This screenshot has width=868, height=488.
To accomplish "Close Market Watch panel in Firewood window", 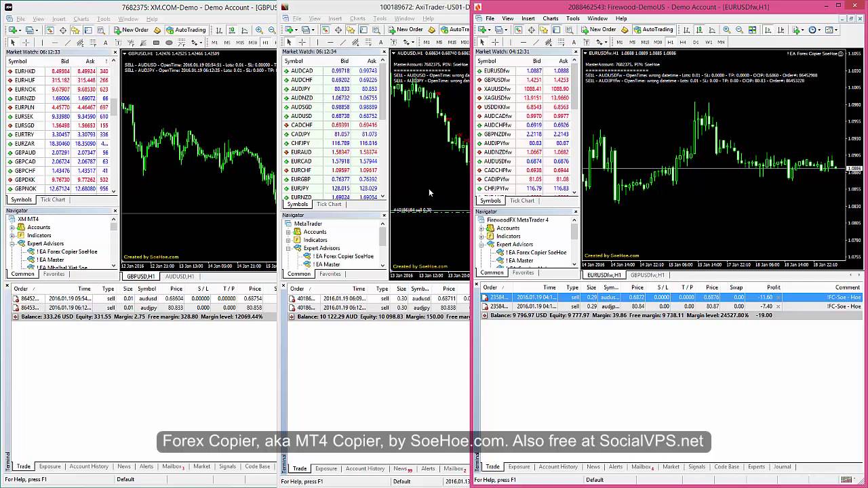I will point(576,52).
